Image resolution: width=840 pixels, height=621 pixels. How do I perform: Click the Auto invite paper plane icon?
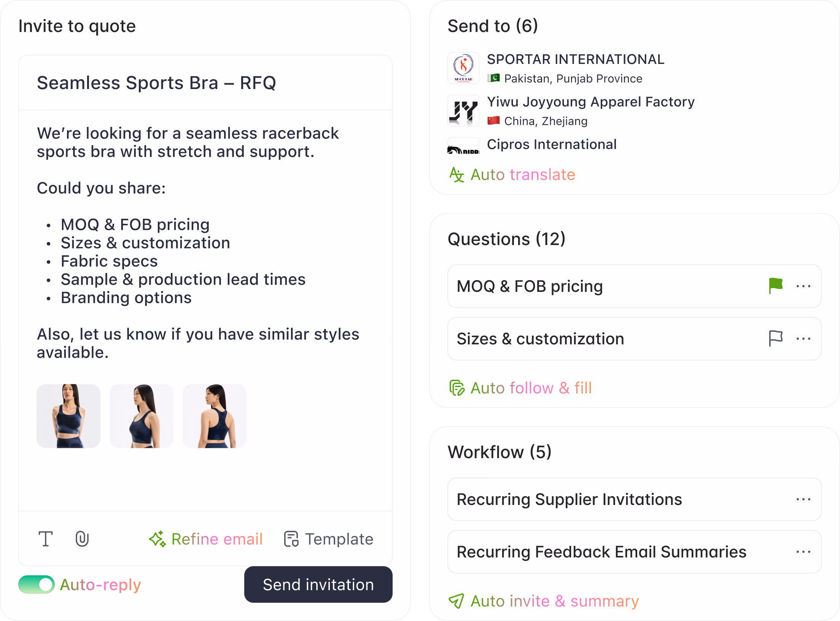[x=457, y=601]
